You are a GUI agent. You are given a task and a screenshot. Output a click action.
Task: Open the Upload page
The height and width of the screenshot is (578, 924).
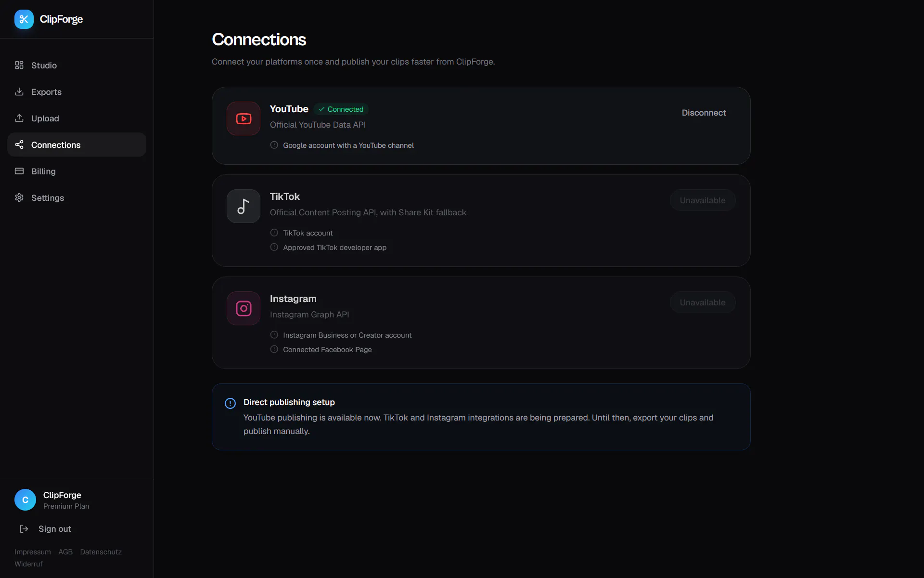pos(77,118)
